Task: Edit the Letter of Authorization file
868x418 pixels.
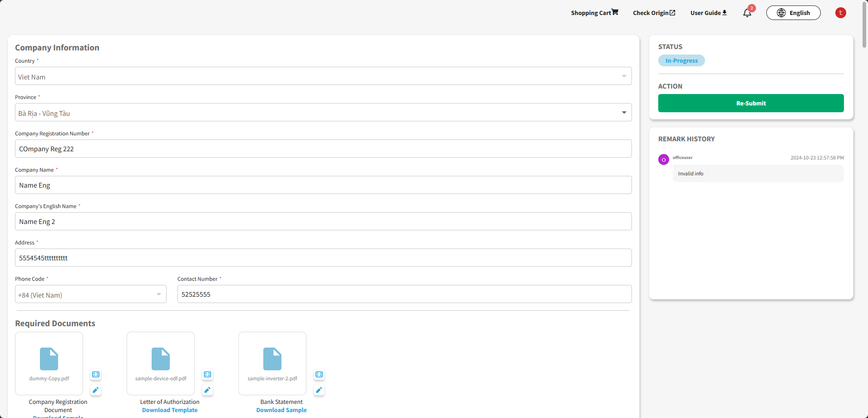Action: point(207,390)
